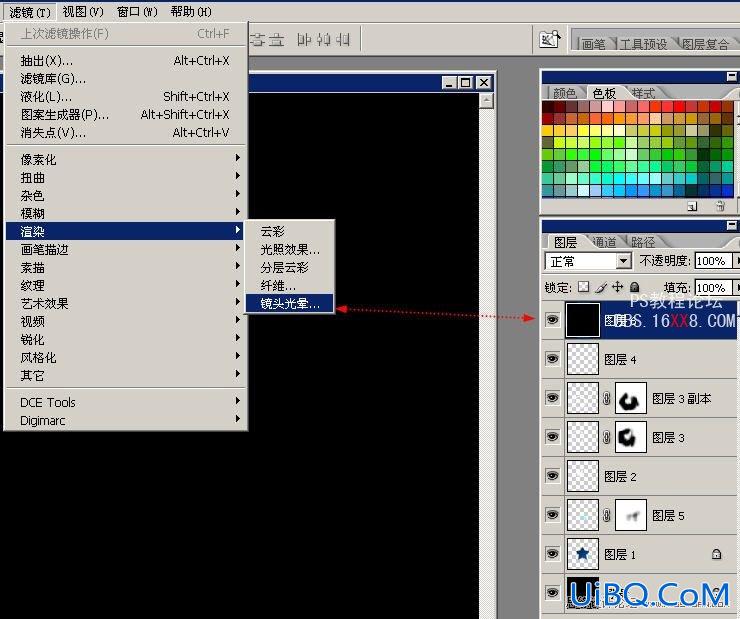The height and width of the screenshot is (619, 740).
Task: Open Filter (滤镜) menu in menu bar
Action: [x=30, y=12]
